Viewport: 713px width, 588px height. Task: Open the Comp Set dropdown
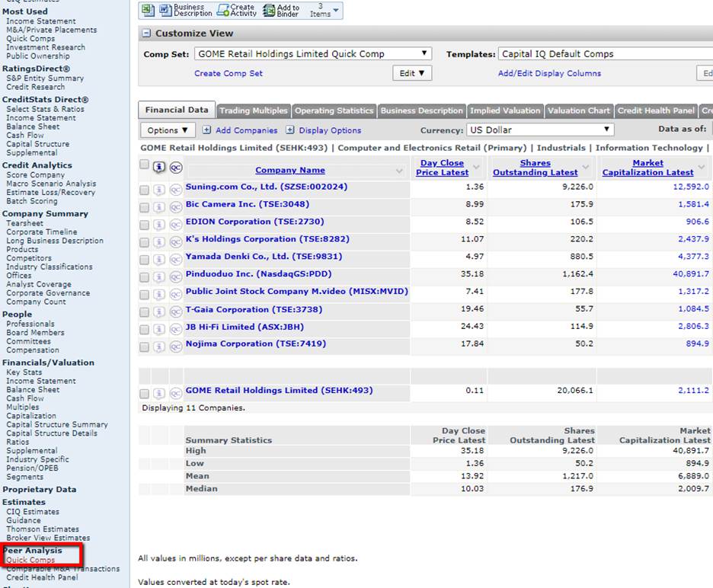tap(313, 53)
